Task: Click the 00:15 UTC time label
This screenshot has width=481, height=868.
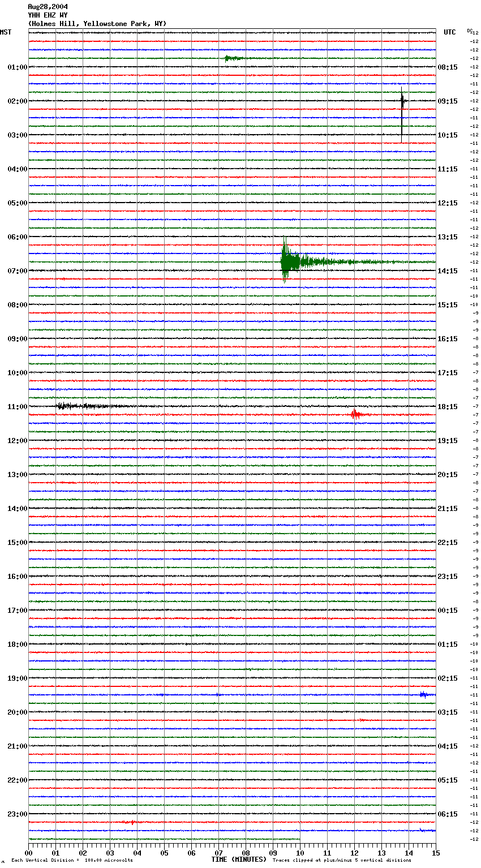Action: tap(448, 611)
